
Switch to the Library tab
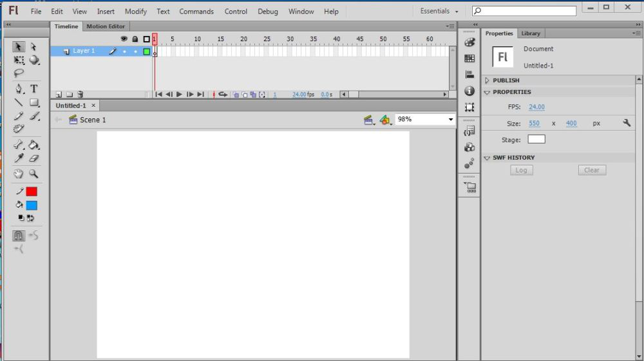530,33
